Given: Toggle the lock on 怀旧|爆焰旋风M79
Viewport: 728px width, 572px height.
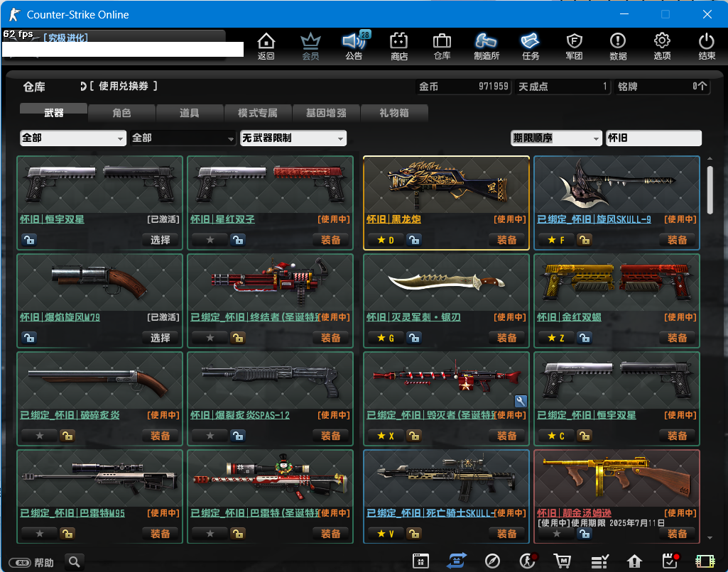Looking at the screenshot, I should (29, 338).
